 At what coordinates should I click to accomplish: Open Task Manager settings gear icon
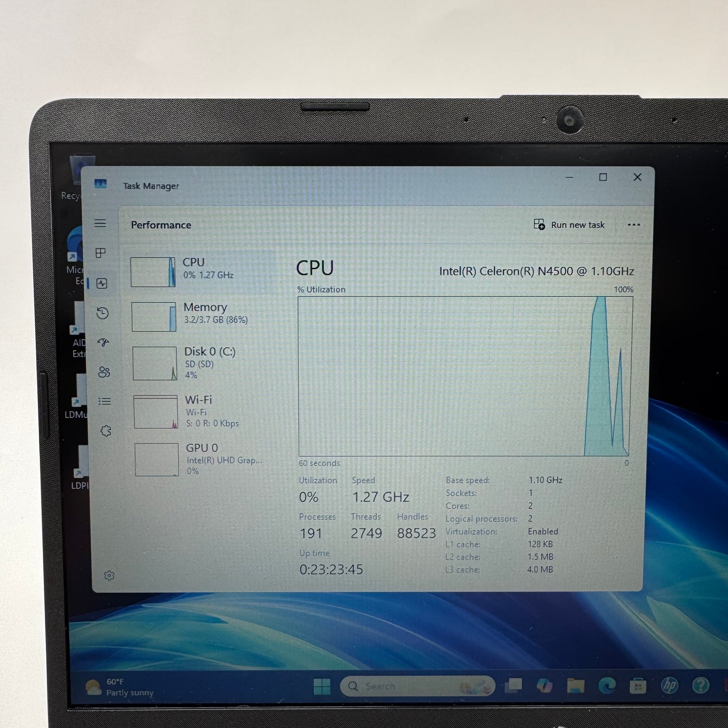[x=109, y=575]
